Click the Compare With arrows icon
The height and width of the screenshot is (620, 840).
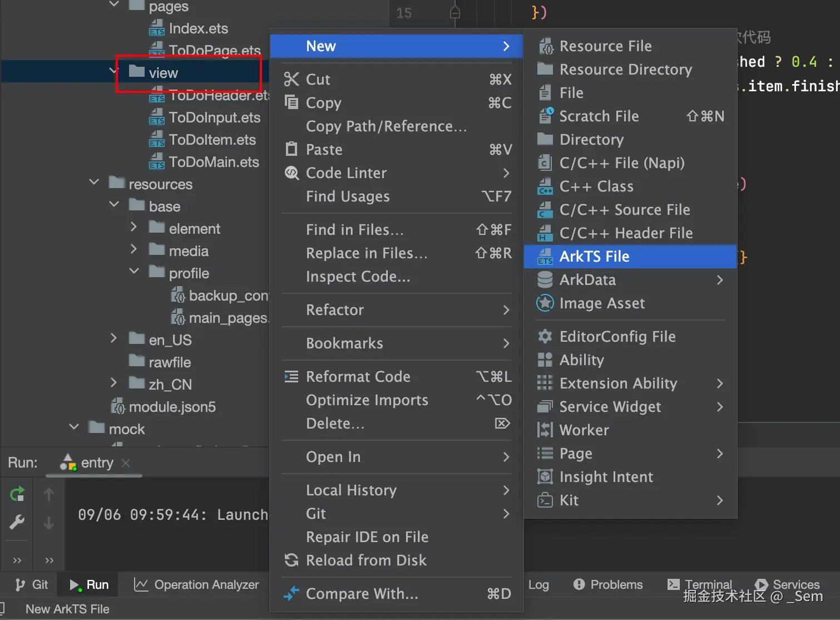point(291,594)
